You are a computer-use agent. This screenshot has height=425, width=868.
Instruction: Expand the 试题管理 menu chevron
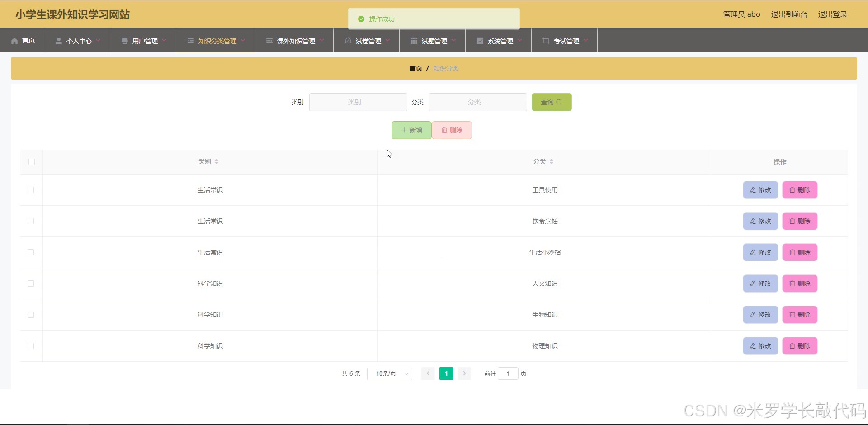pyautogui.click(x=453, y=40)
